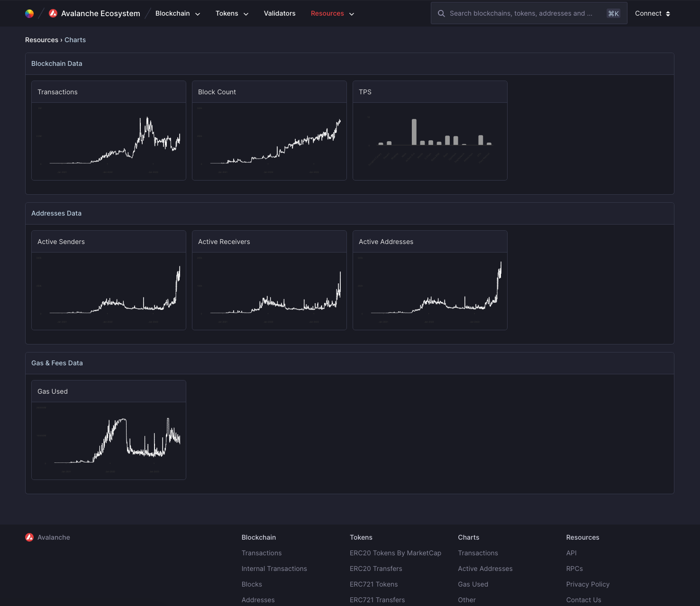Open footer Internal Transactions link
The width and height of the screenshot is (700, 606).
274,569
